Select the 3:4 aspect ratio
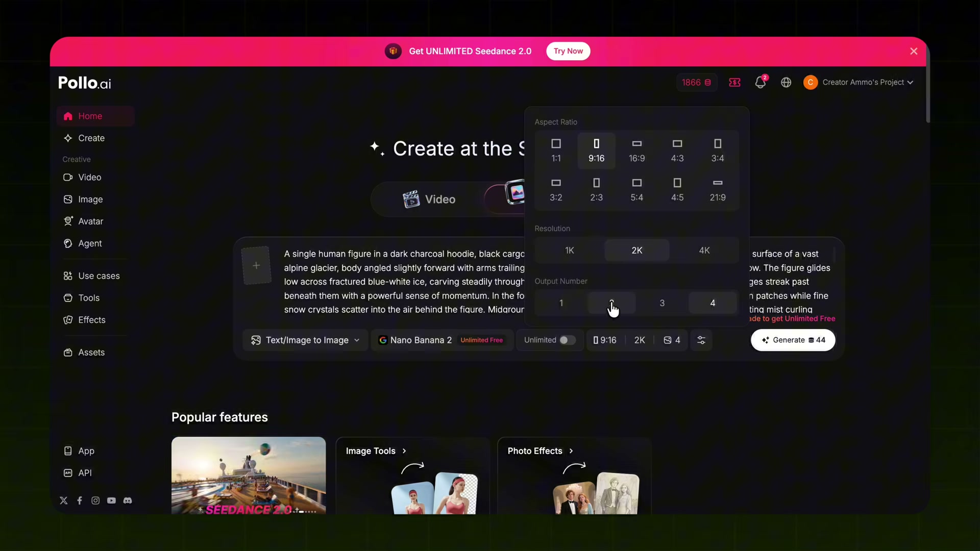 tap(718, 151)
